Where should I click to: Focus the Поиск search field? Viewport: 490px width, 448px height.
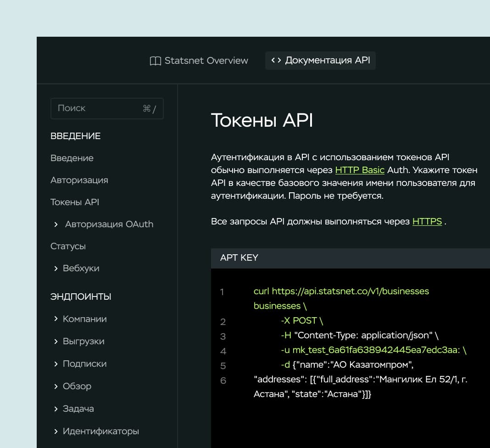click(96, 109)
